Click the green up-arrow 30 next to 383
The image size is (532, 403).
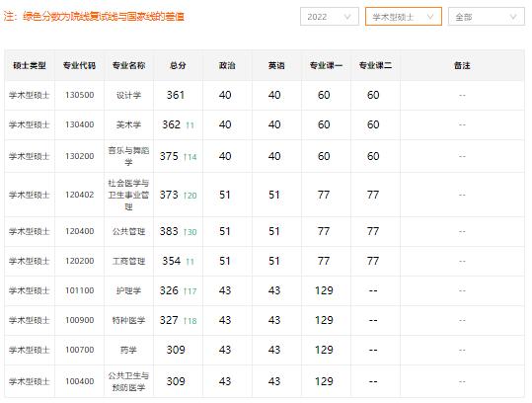pos(190,232)
